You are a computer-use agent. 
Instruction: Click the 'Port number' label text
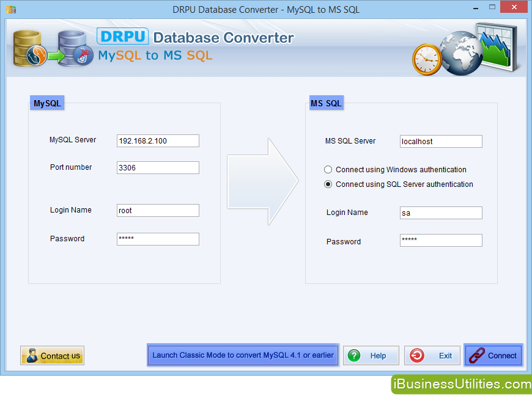(x=71, y=167)
